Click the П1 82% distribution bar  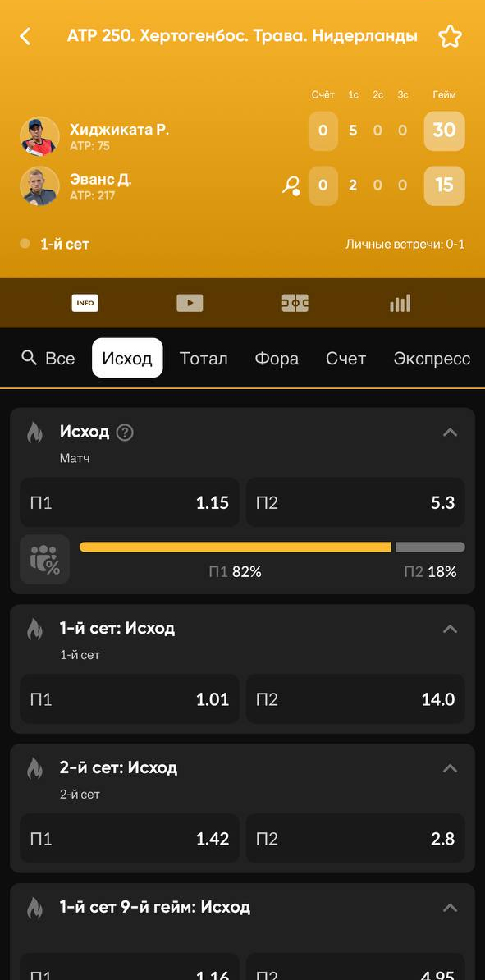pos(235,547)
